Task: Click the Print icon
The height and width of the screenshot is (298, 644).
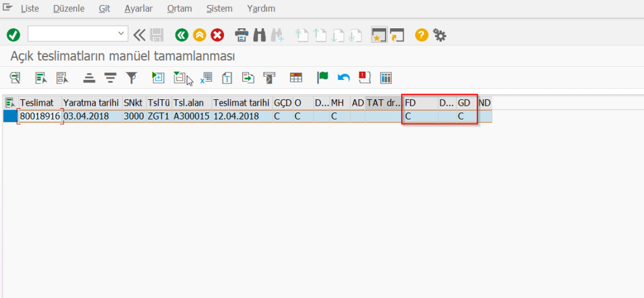Action: 241,35
